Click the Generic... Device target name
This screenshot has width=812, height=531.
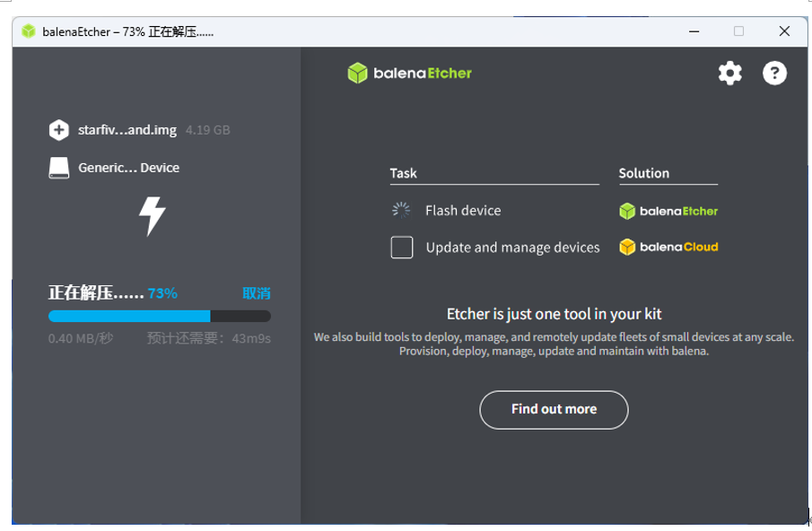pos(129,168)
